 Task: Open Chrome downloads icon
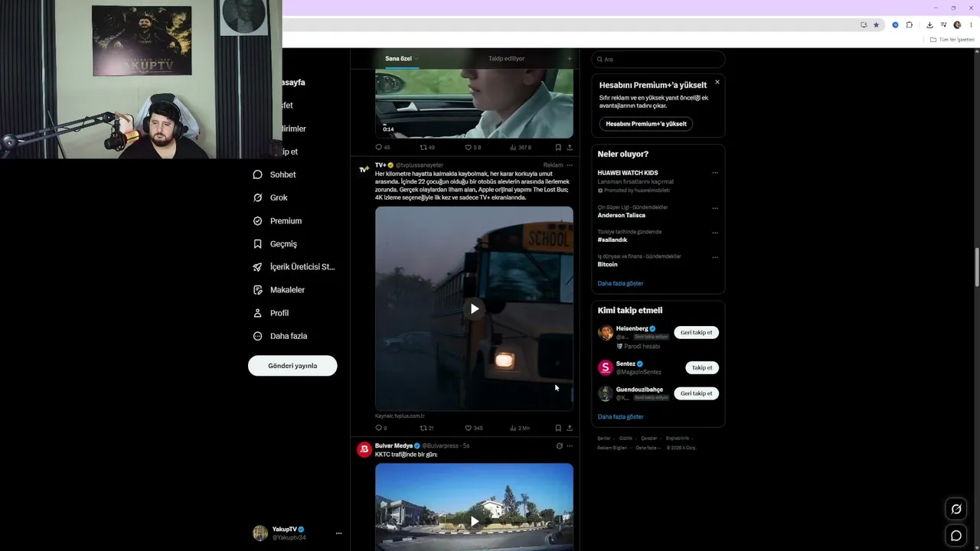click(x=929, y=24)
